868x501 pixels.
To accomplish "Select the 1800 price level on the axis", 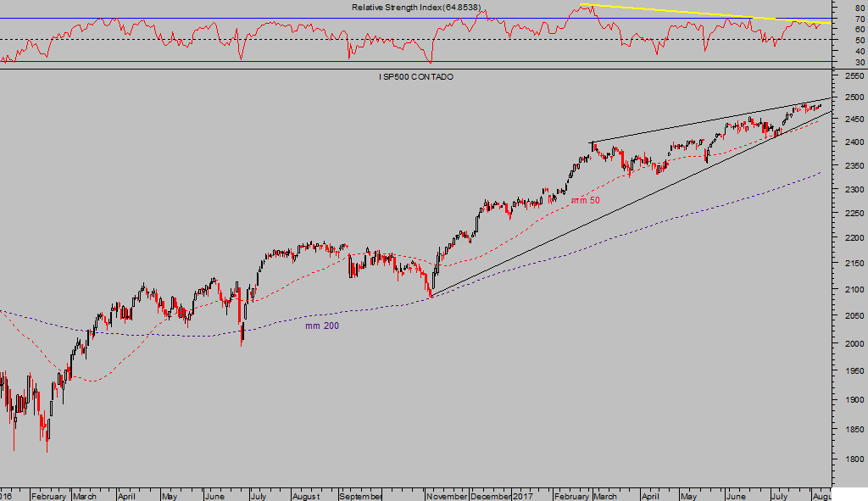I will pyautogui.click(x=851, y=459).
